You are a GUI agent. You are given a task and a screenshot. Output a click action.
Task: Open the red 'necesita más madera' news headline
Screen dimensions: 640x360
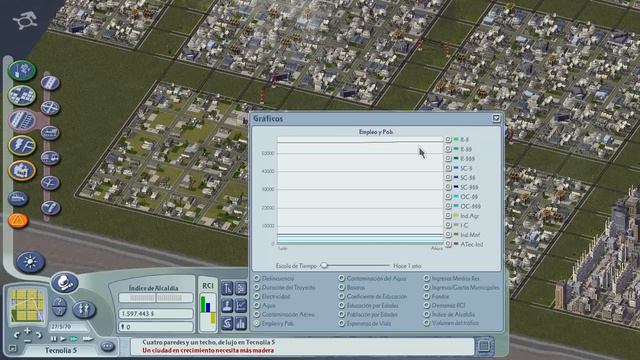point(208,350)
